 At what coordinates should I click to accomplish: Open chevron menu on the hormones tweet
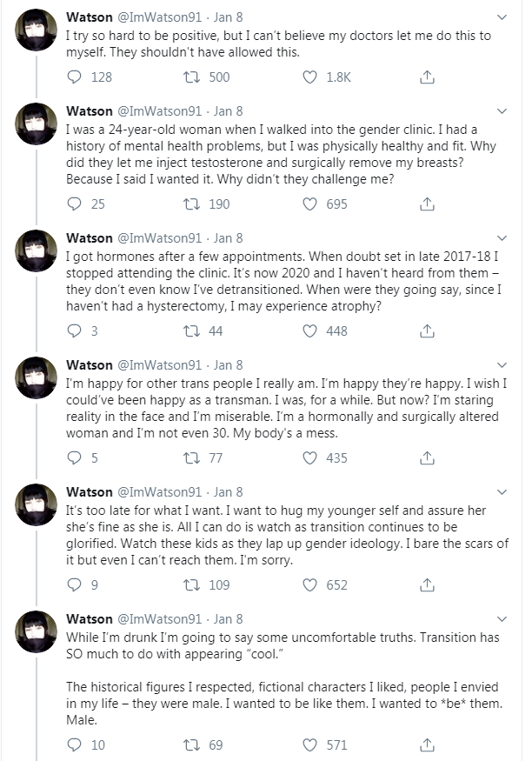[502, 238]
